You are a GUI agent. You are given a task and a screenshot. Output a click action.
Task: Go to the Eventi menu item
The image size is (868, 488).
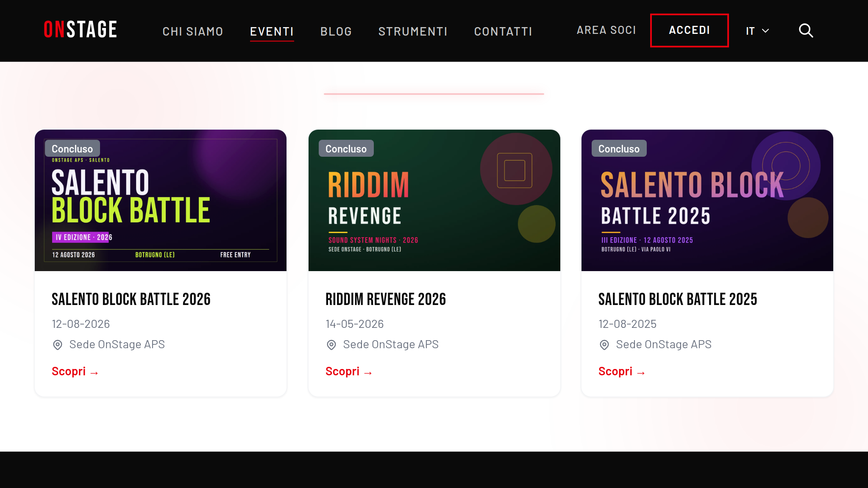point(272,31)
